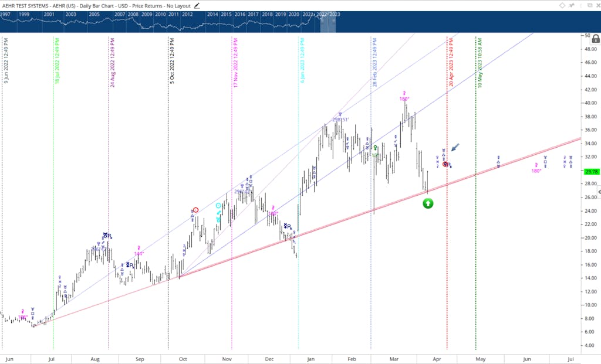Click the red circle marker at October high

(x=195, y=210)
